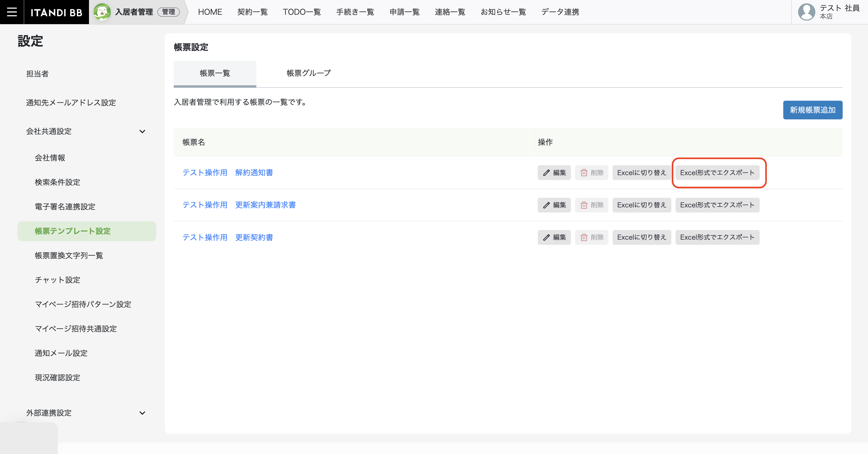Viewport: 868px width, 454px height.
Task: Click the trash icon in the 解約通知書 row
Action: [584, 173]
